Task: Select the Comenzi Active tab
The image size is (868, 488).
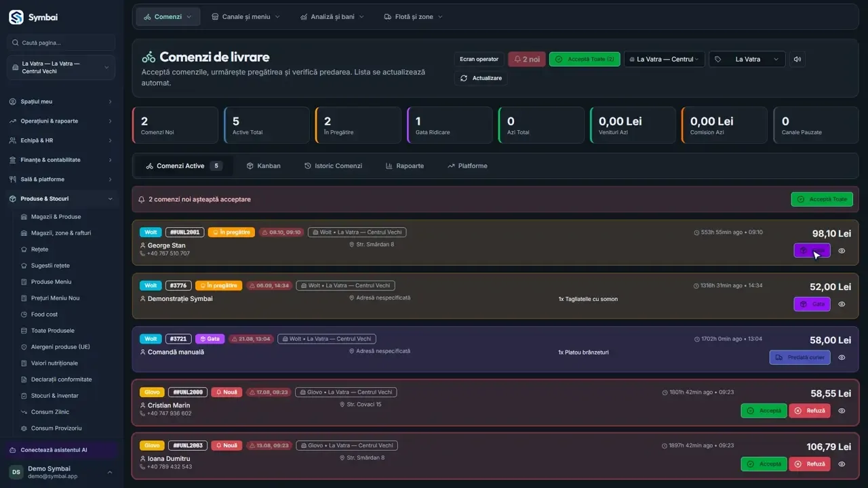Action: tap(184, 166)
